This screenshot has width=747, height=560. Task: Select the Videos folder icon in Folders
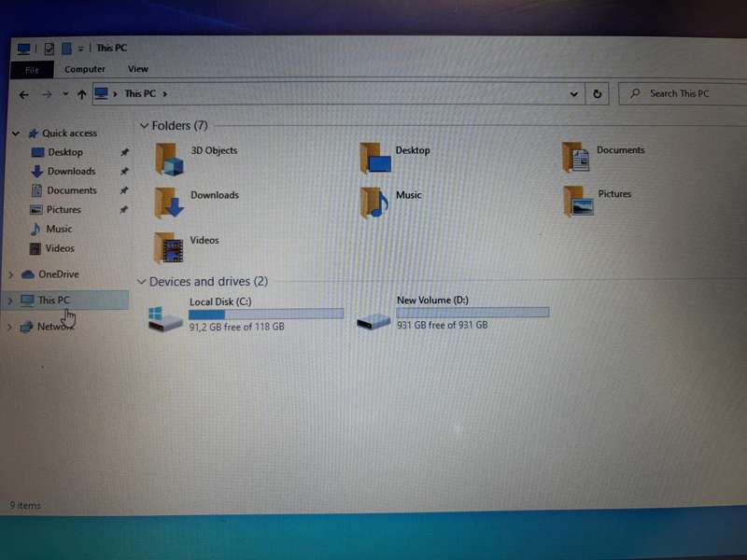pos(169,247)
